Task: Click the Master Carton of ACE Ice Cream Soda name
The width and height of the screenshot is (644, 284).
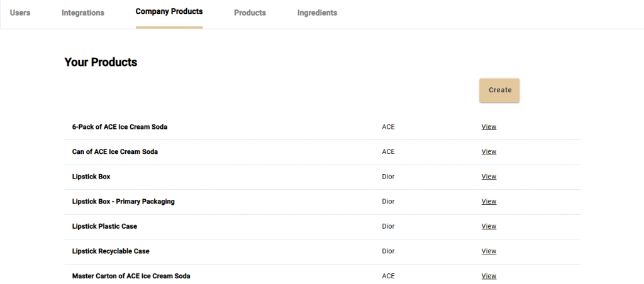Action: pos(131,276)
